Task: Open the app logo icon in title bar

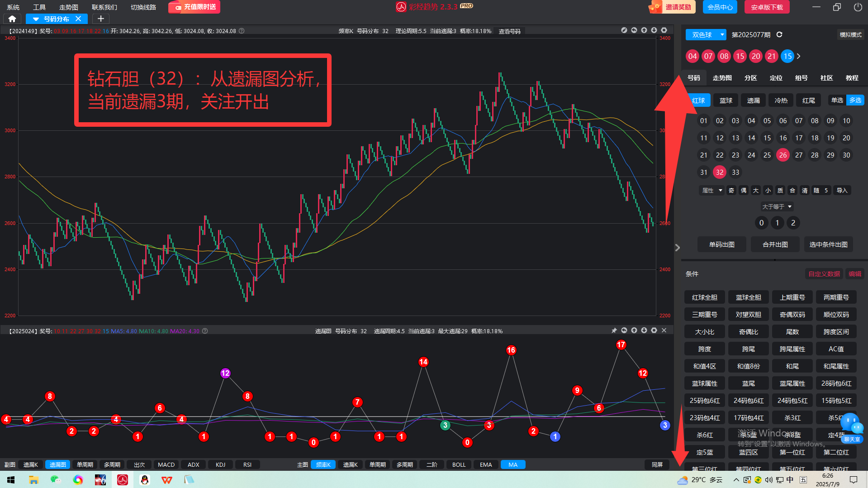Action: click(x=401, y=7)
